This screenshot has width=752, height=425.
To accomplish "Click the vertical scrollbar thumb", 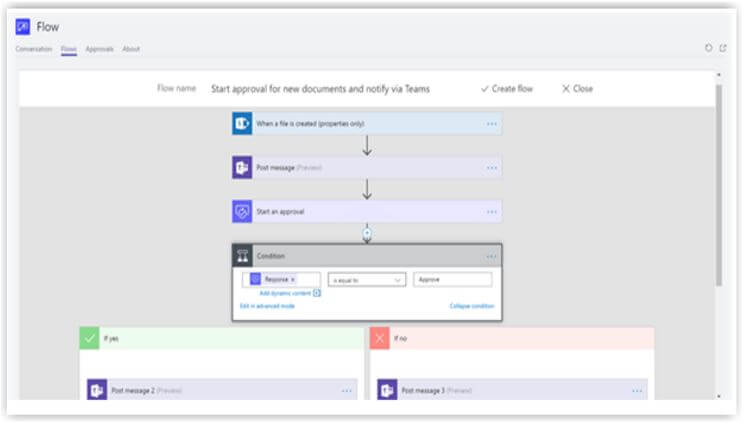I will click(718, 185).
